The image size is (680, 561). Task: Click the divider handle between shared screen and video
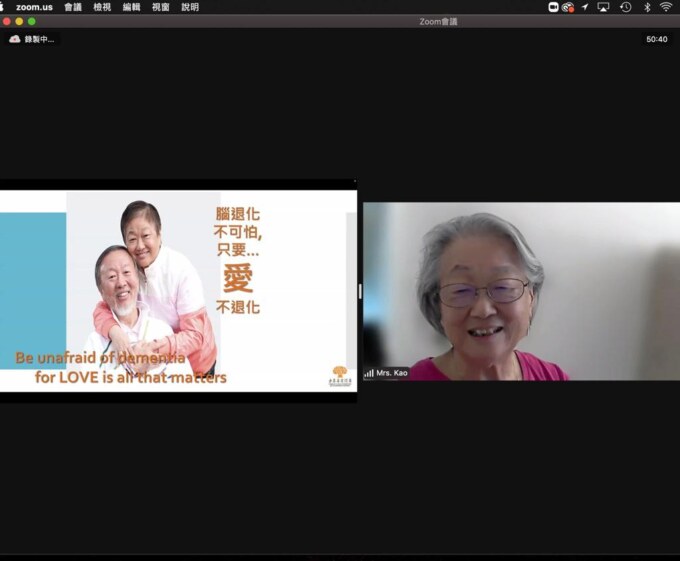tap(360, 291)
